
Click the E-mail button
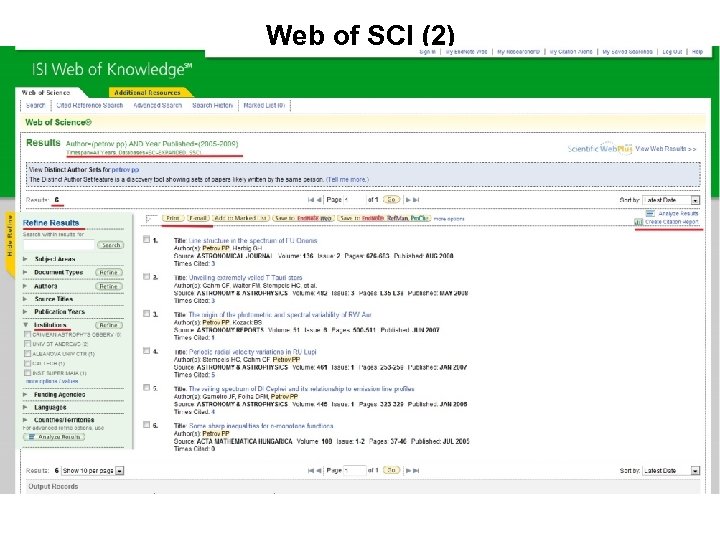(198, 219)
